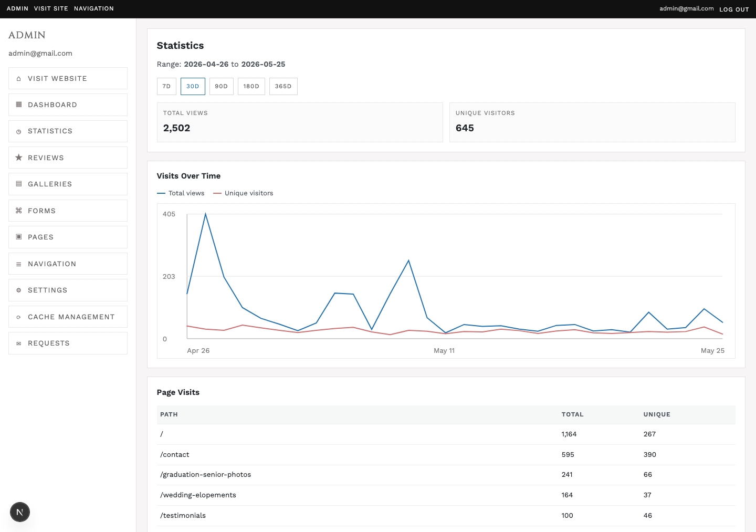This screenshot has height=532, width=756.
Task: Click the 267 unique value
Action: coord(649,434)
